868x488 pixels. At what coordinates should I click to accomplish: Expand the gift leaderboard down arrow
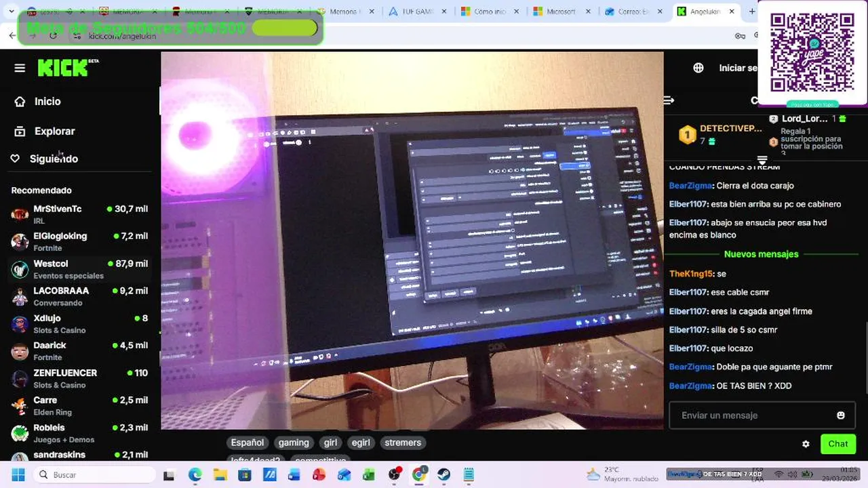pyautogui.click(x=762, y=160)
